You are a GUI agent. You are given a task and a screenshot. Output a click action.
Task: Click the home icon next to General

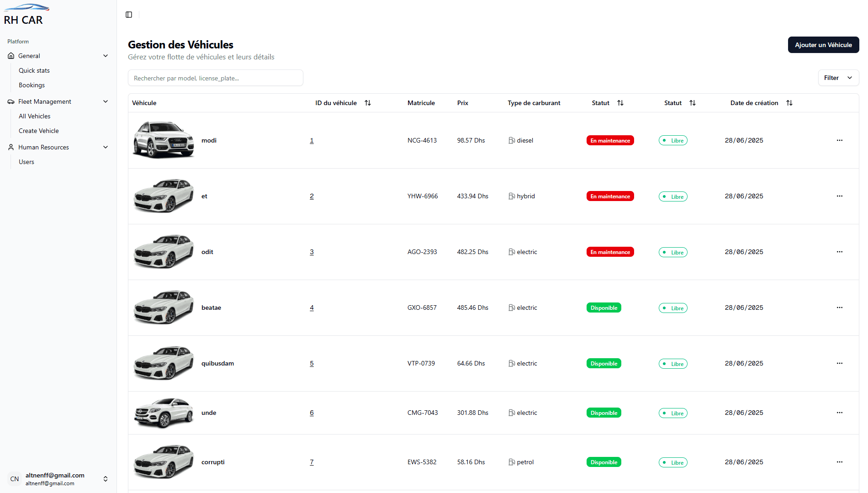(x=11, y=55)
